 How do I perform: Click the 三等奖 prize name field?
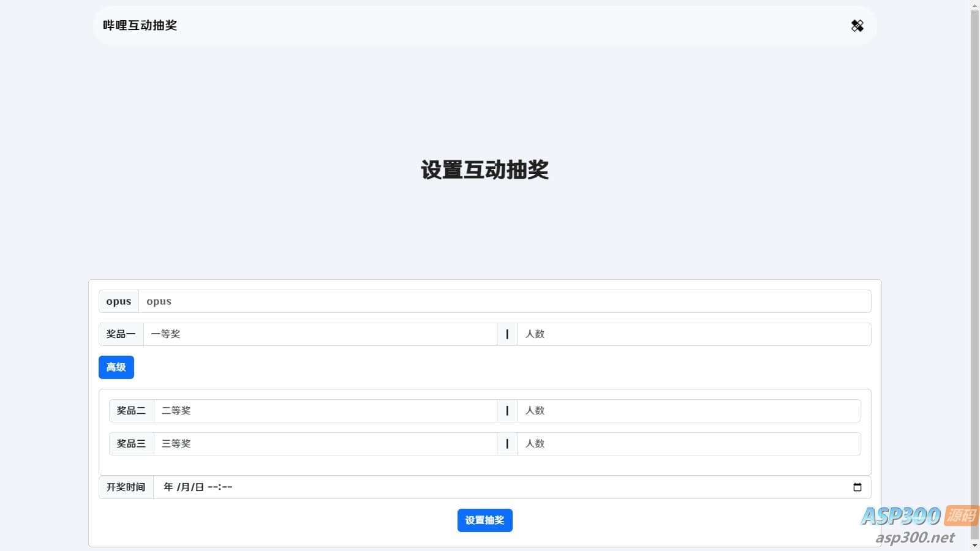325,444
